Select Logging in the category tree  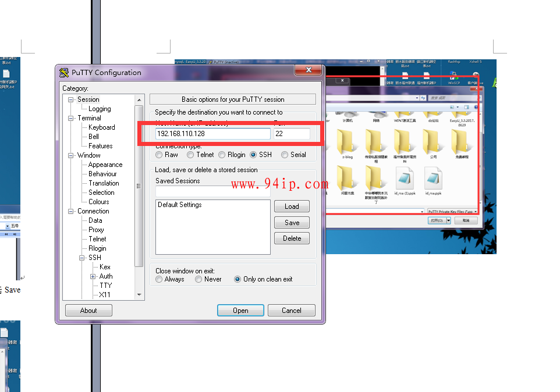(100, 109)
